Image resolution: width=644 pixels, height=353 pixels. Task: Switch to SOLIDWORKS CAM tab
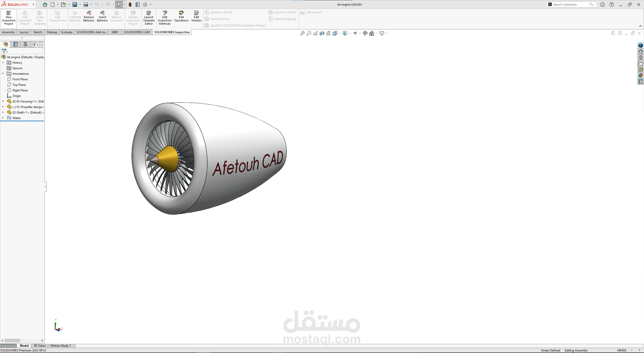click(137, 32)
